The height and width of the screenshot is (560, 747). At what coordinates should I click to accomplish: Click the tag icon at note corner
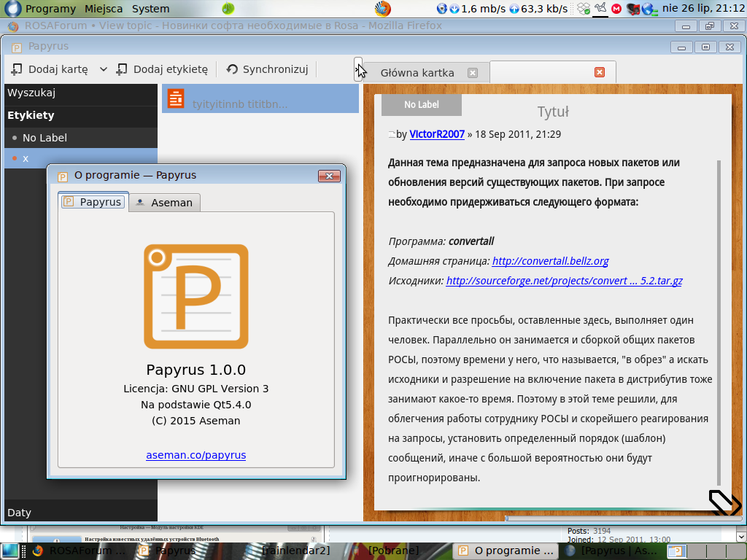pyautogui.click(x=724, y=502)
